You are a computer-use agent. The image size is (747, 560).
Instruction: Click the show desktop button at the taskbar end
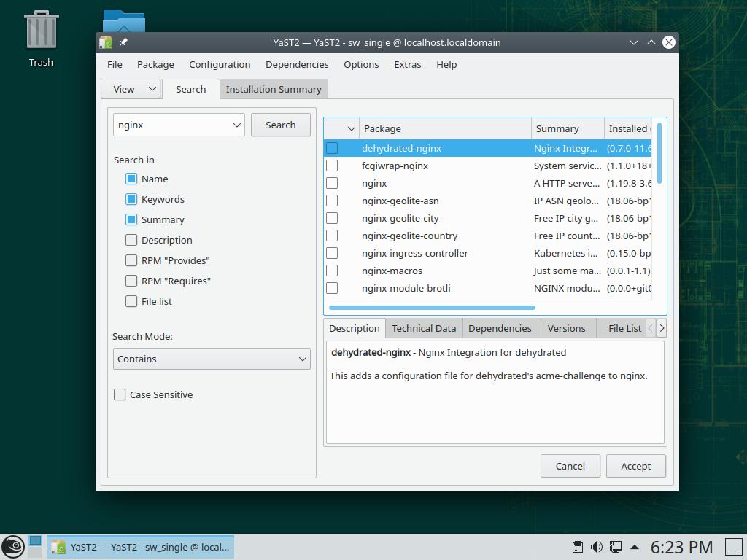[x=734, y=547]
